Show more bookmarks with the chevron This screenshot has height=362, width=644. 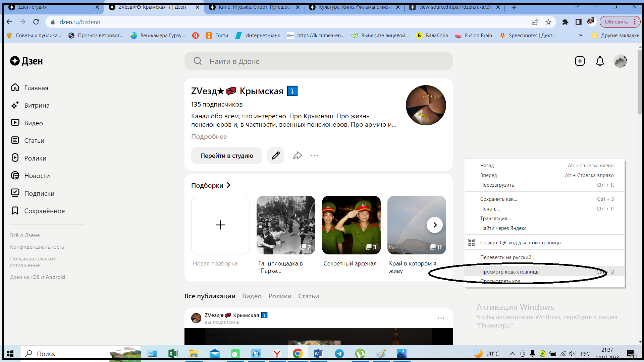(x=581, y=35)
